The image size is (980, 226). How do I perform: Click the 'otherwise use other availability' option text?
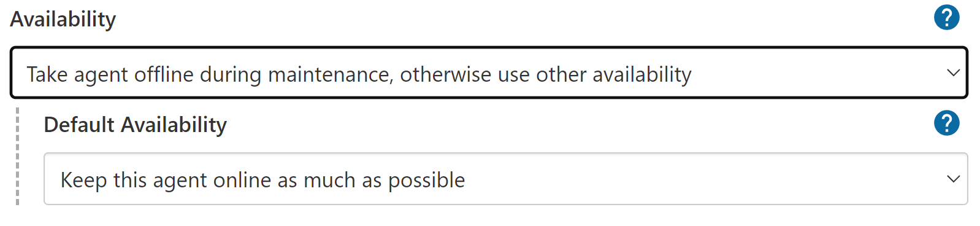[546, 74]
